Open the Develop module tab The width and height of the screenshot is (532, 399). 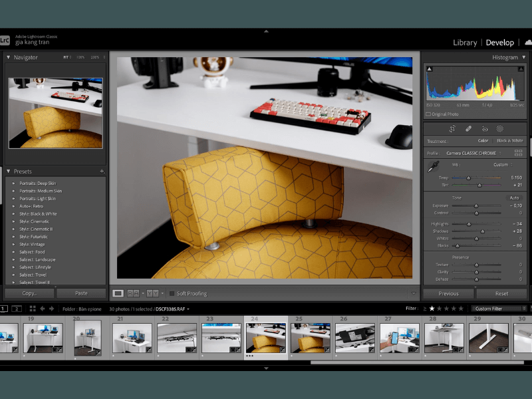pyautogui.click(x=500, y=43)
